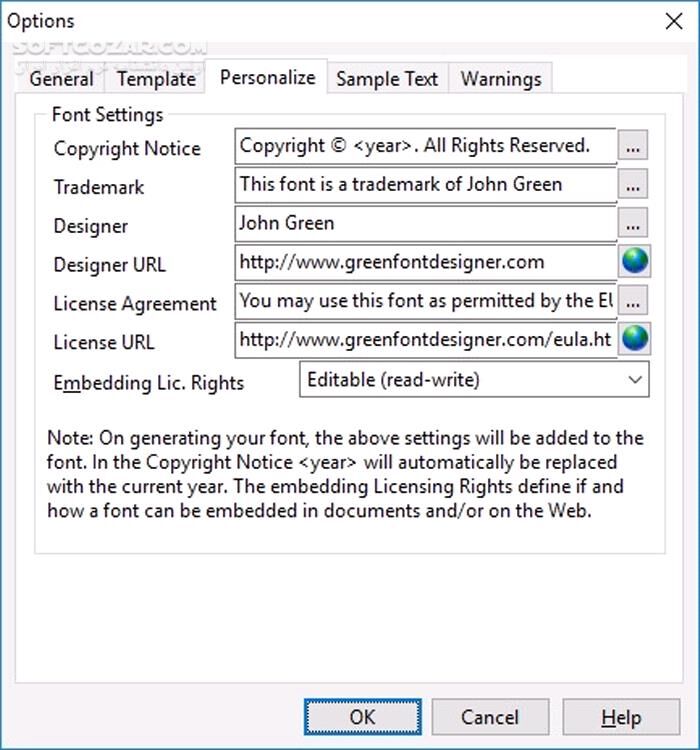Open Help for the Options dialog

click(621, 717)
